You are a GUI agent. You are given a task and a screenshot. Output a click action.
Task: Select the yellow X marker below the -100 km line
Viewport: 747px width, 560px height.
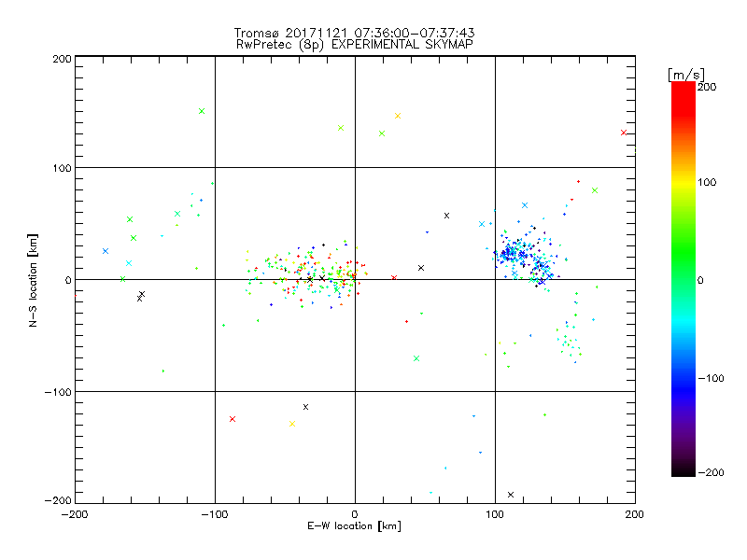pos(292,424)
